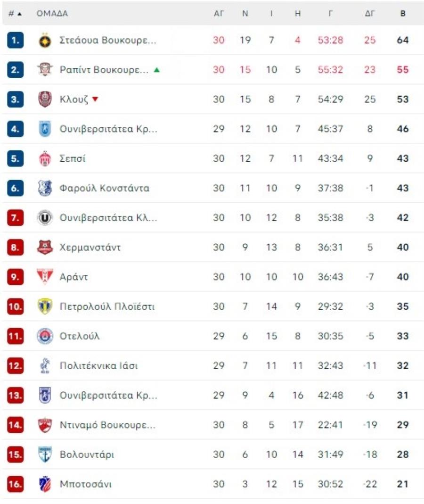Click the Σεπσί team crest

tap(45, 158)
